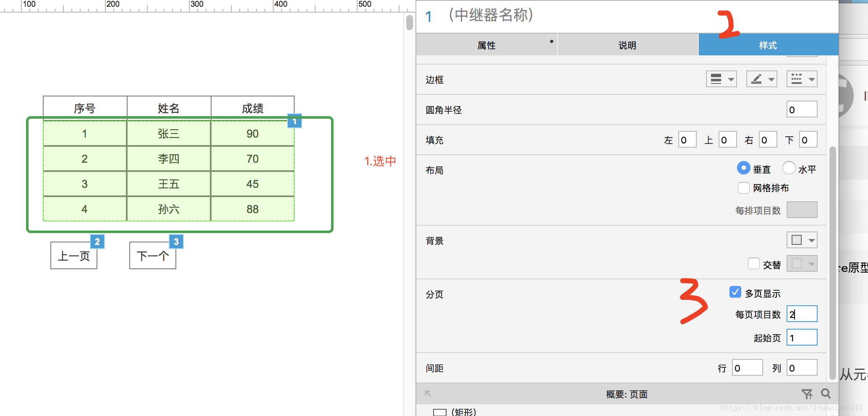Viewport: 868px width, 416px height.
Task: Click the 姓名 header cell
Action: tap(169, 108)
